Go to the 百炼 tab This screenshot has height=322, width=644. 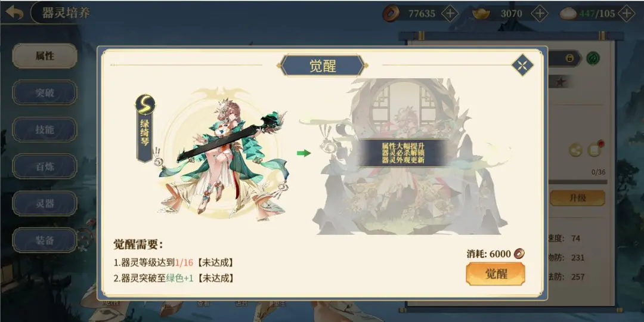[45, 167]
